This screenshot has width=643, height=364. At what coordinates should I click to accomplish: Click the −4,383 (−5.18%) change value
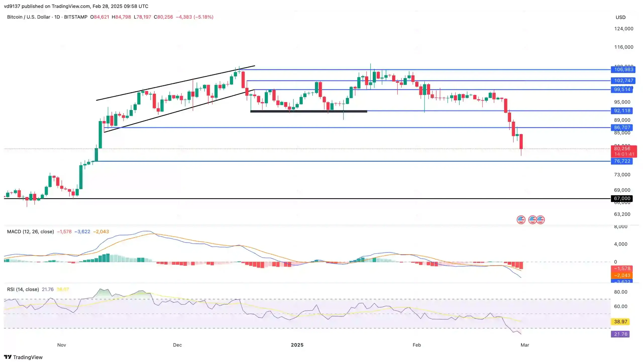[194, 17]
